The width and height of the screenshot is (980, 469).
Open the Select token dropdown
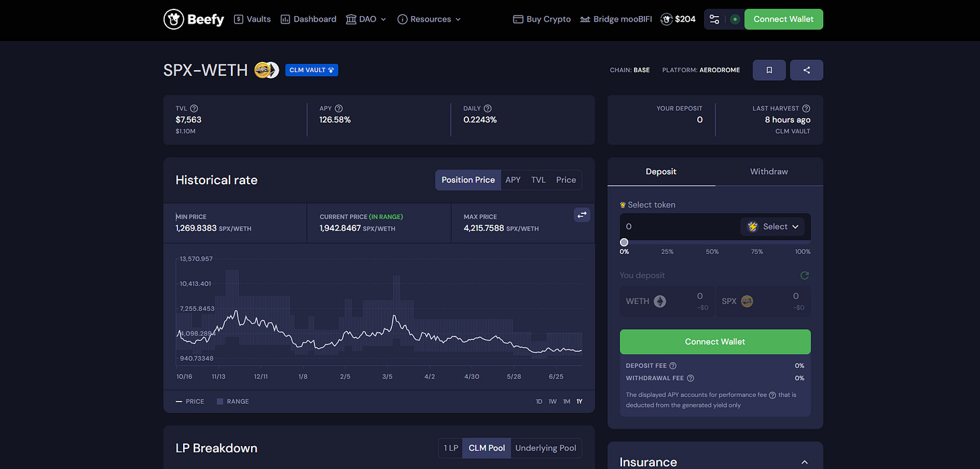[773, 227]
